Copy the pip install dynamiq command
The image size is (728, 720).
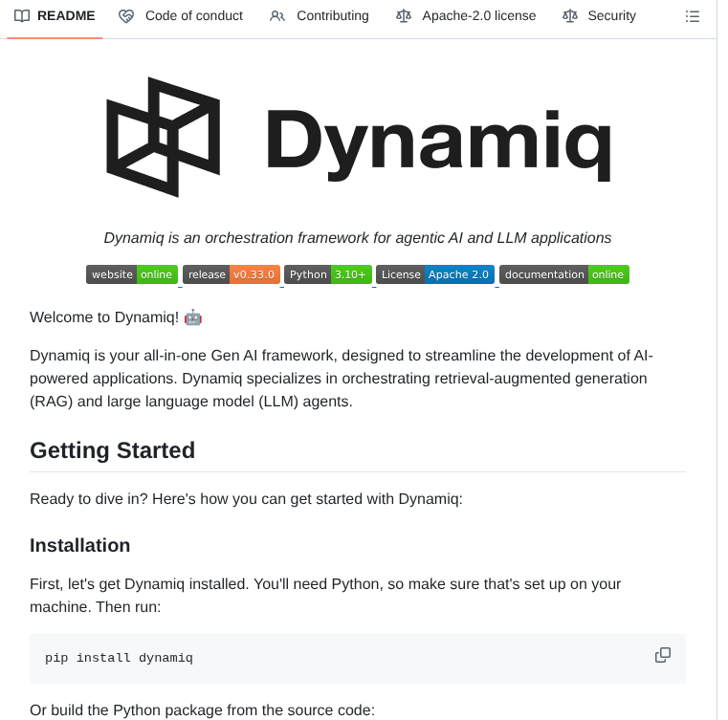click(x=663, y=655)
